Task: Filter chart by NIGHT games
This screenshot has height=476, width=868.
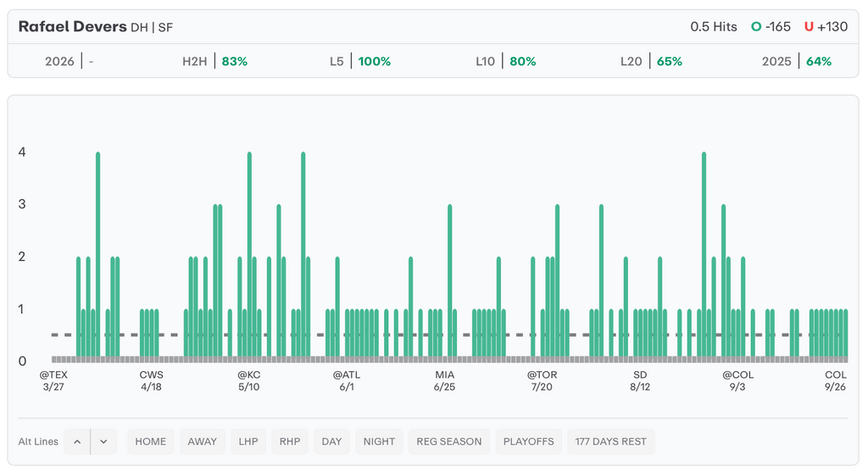Action: point(379,441)
